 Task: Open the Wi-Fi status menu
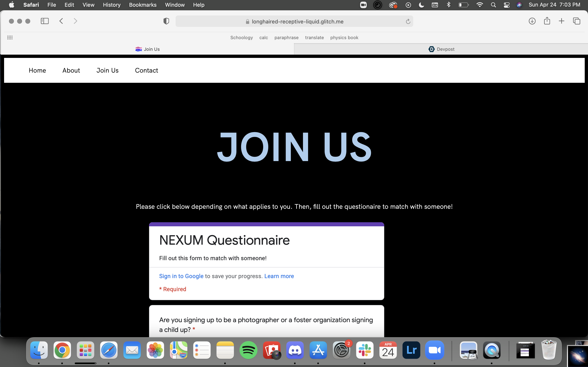coord(480,5)
